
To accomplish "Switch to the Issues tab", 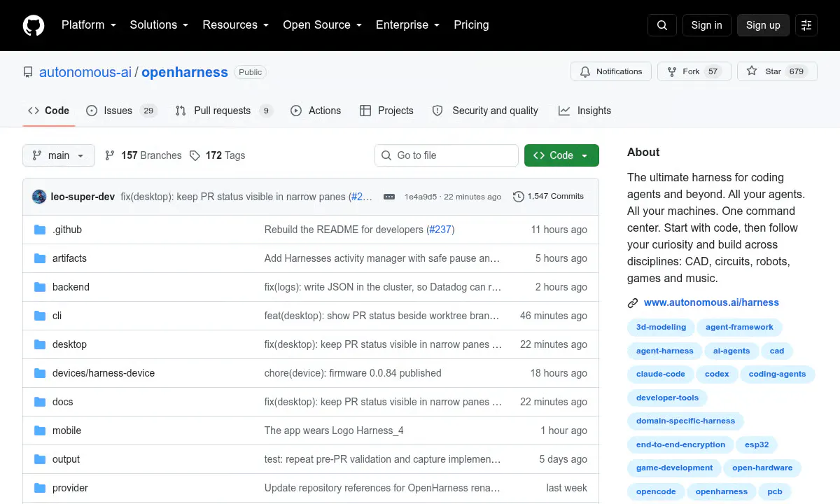I will coord(122,111).
